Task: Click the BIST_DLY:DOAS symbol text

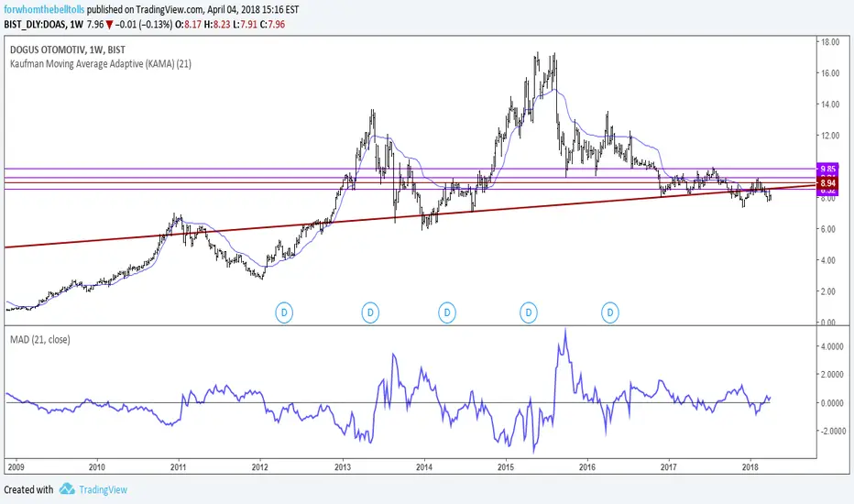Action: coord(36,24)
